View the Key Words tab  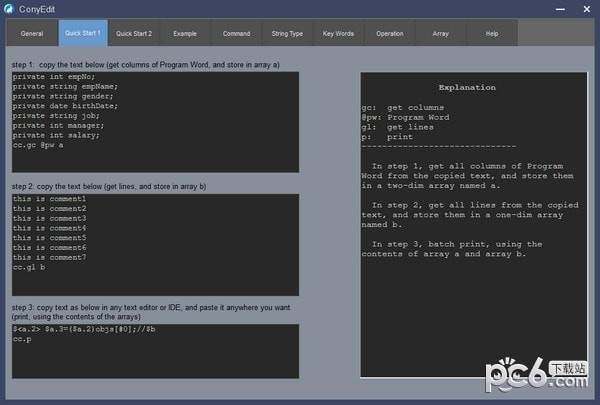(338, 33)
